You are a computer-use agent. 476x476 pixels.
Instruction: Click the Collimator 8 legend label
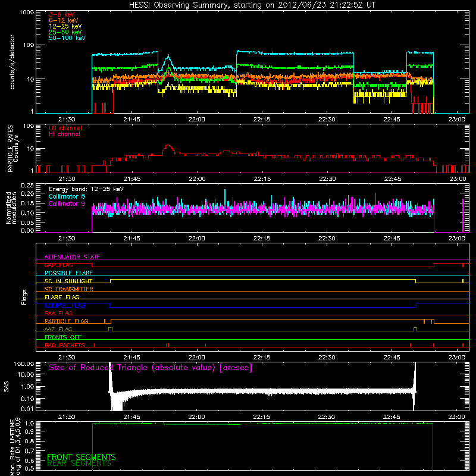[x=67, y=196]
